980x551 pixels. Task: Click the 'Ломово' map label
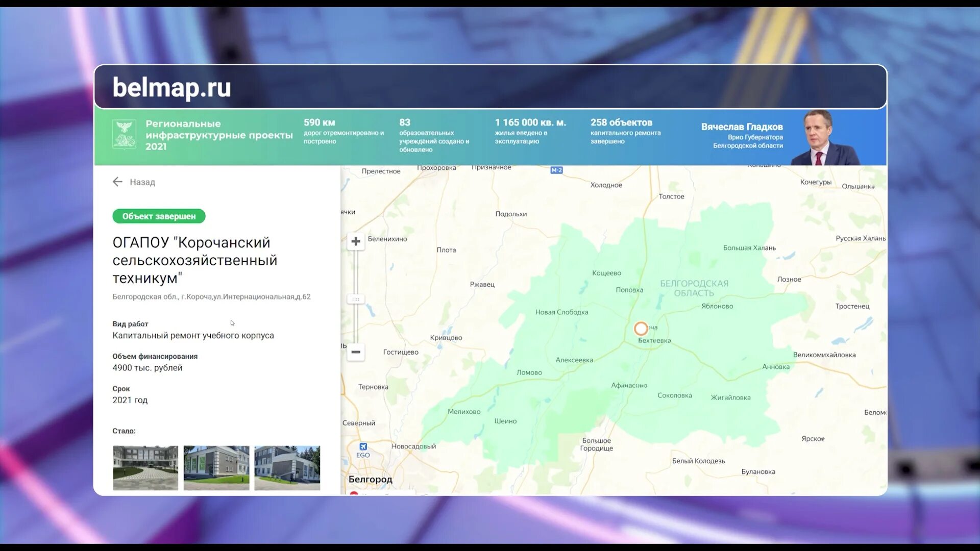coord(529,373)
